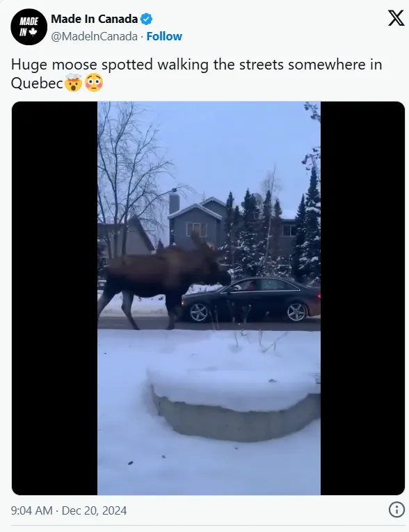This screenshot has width=409, height=532.
Task: Click the right black bar of the video
Action: coord(362,298)
